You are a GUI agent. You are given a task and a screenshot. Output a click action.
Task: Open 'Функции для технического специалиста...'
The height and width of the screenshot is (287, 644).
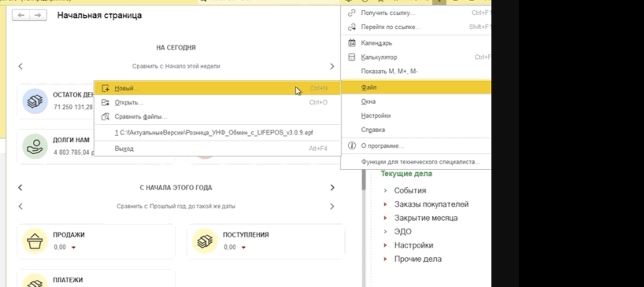pos(416,161)
